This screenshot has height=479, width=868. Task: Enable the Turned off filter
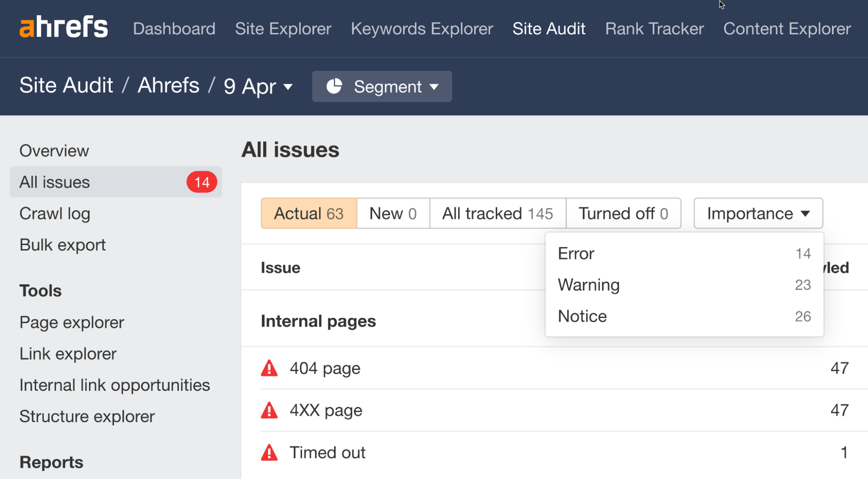(623, 213)
